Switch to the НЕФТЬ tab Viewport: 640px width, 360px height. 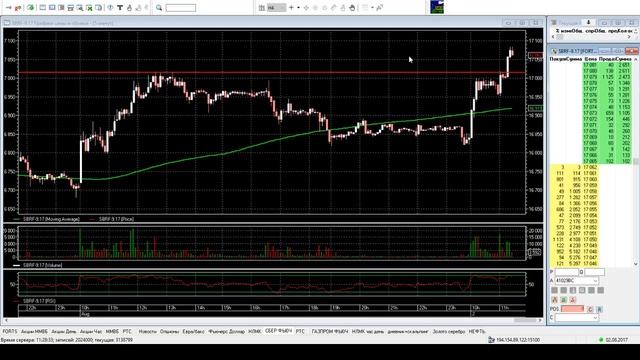(x=477, y=331)
